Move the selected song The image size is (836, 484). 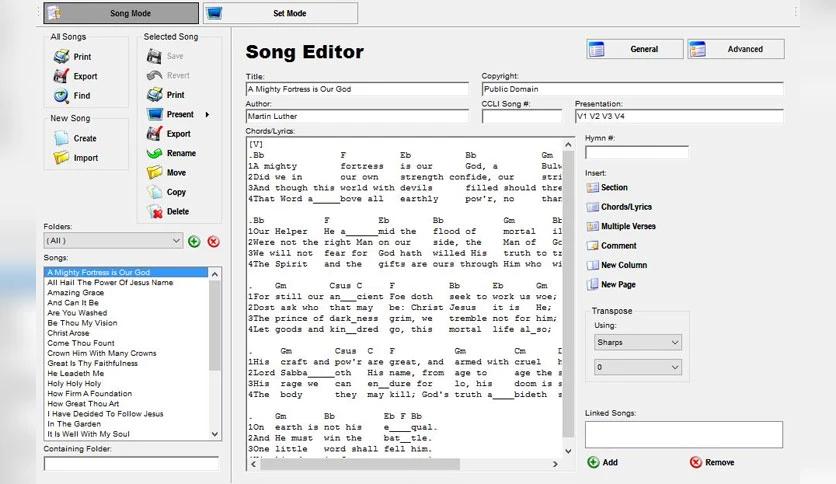pos(166,173)
